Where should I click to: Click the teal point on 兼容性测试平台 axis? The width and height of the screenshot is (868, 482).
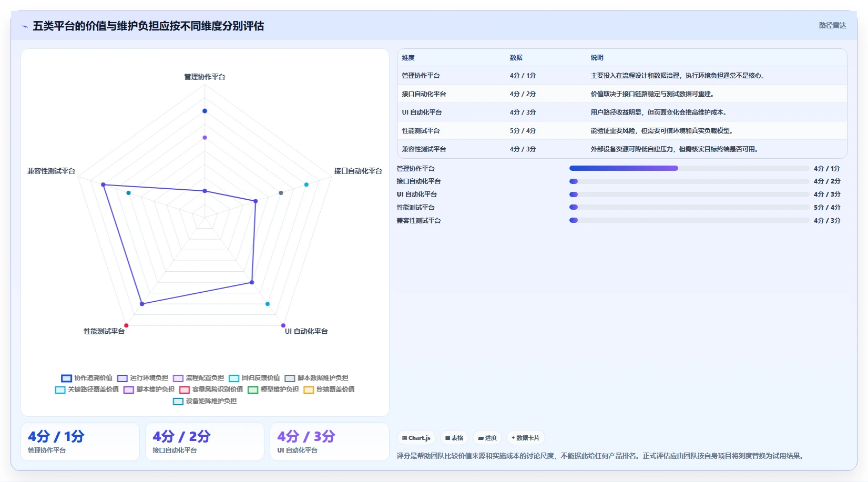click(x=128, y=193)
